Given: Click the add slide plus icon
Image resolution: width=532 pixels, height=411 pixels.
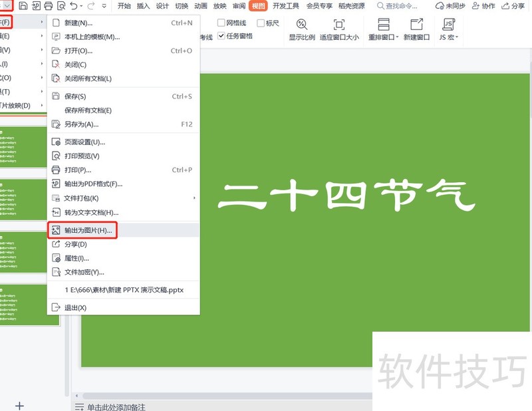Looking at the screenshot, I should pyautogui.click(x=19, y=405).
